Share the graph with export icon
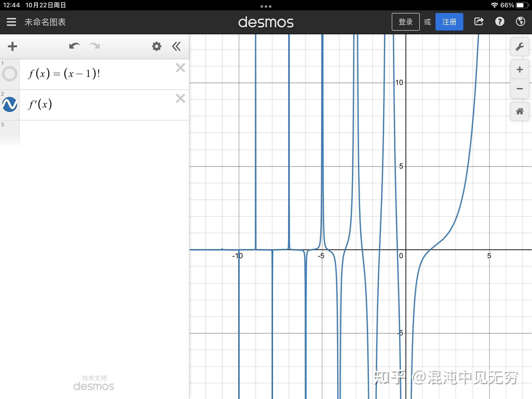This screenshot has width=532, height=399. 479,22
